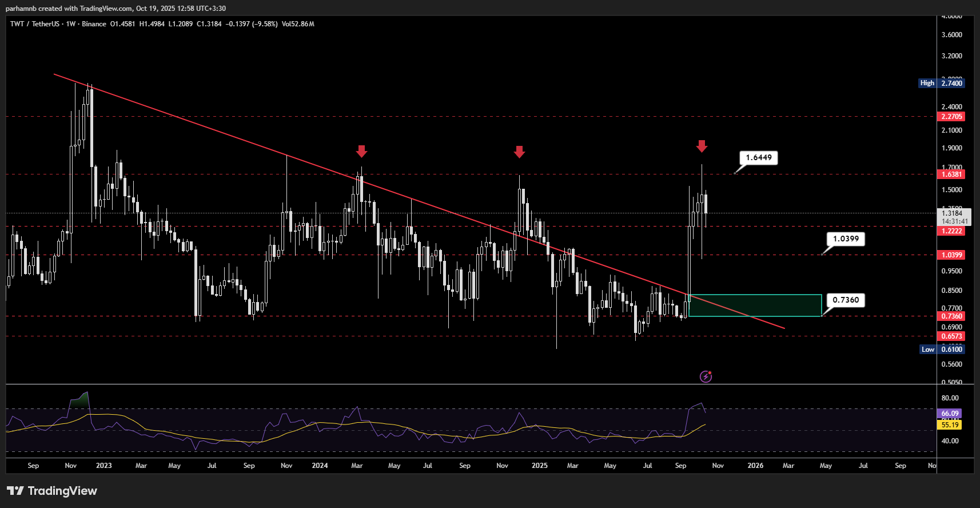This screenshot has width=980, height=508.
Task: Click the 2025 label on the time axis
Action: [539, 466]
